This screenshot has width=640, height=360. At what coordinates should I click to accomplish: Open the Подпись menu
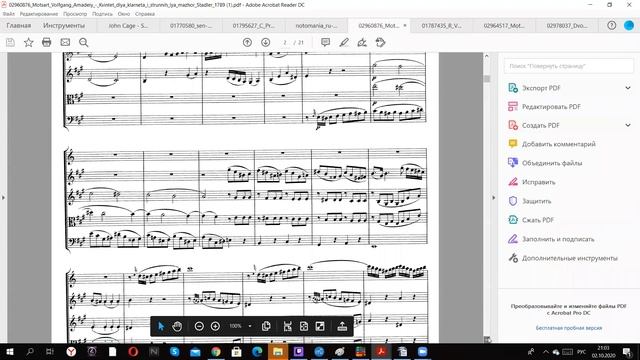tap(102, 14)
